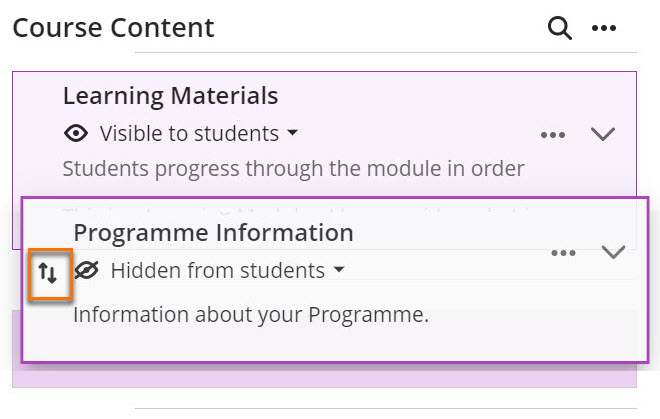Open Programme Information three-dot options menu

(563, 253)
